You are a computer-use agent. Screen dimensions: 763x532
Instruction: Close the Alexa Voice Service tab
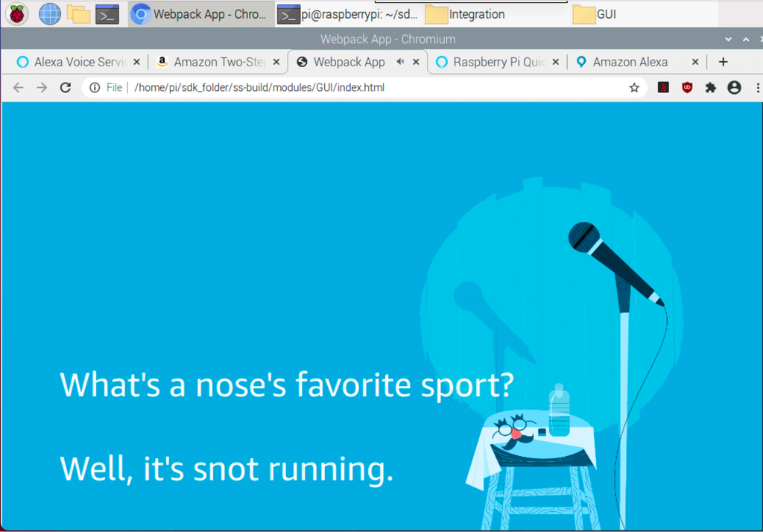click(137, 62)
